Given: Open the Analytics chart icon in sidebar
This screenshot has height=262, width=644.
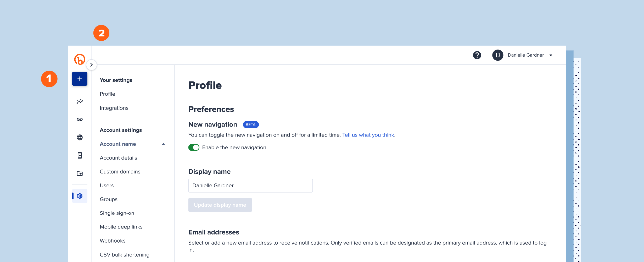Looking at the screenshot, I should pos(80,101).
